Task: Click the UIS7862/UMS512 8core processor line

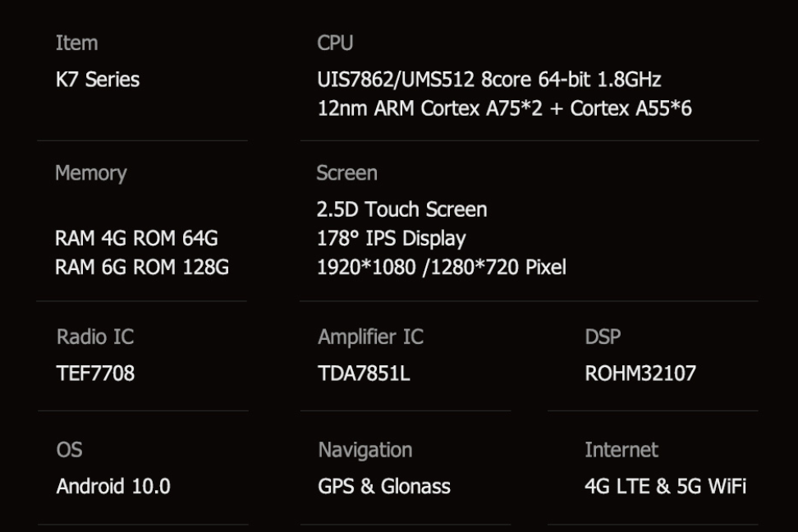Action: 488,80
